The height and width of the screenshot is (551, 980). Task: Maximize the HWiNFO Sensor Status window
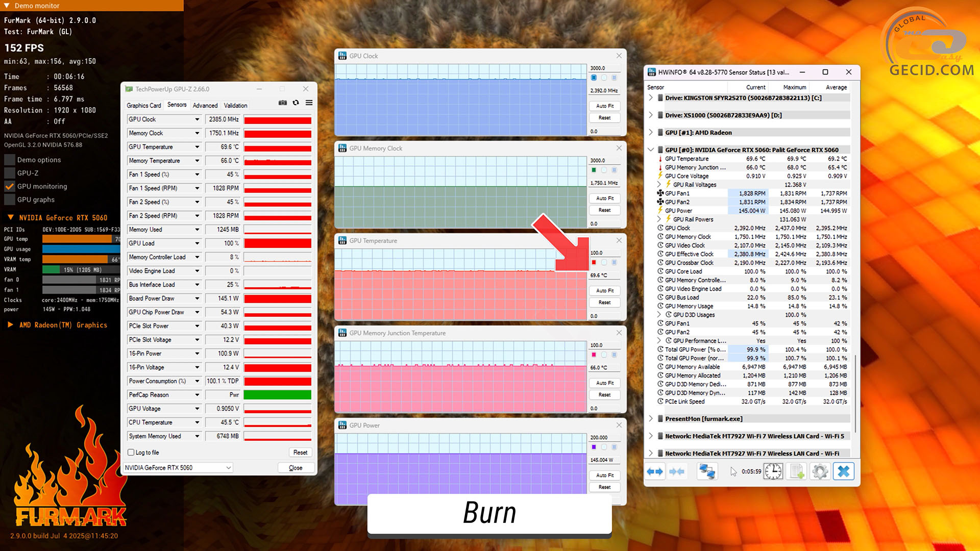[825, 72]
